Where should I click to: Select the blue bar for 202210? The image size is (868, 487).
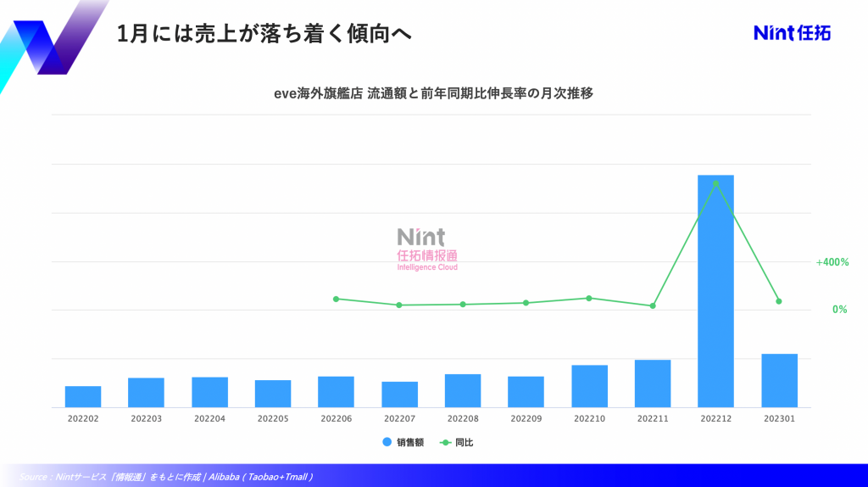coord(589,386)
